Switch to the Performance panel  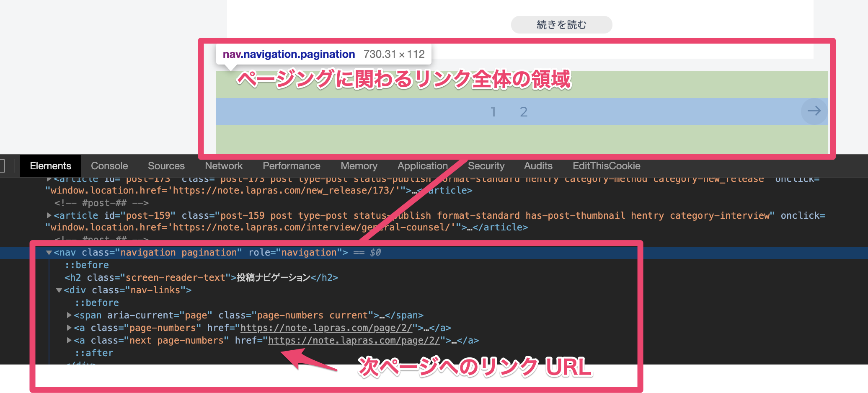[291, 165]
